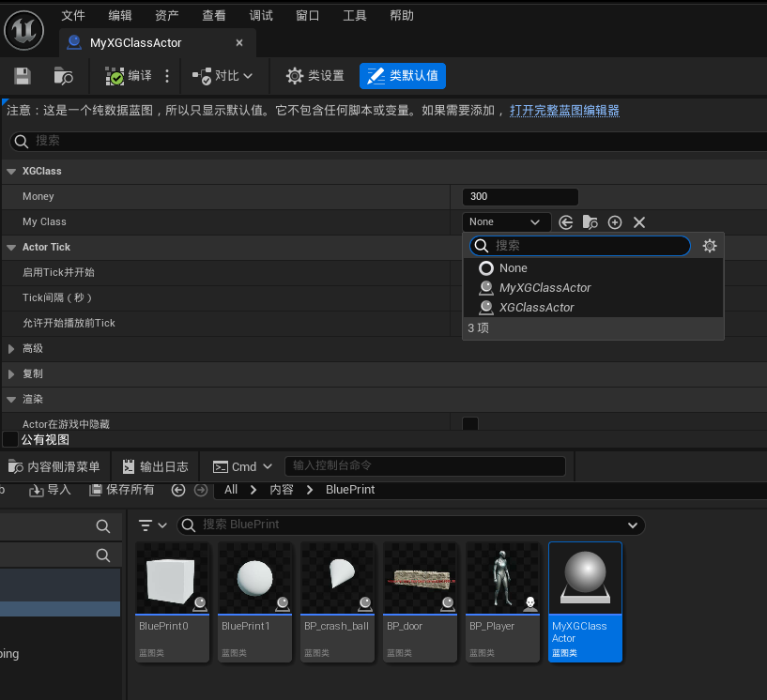Edit the Money value field 300
The width and height of the screenshot is (767, 700).
pos(520,196)
